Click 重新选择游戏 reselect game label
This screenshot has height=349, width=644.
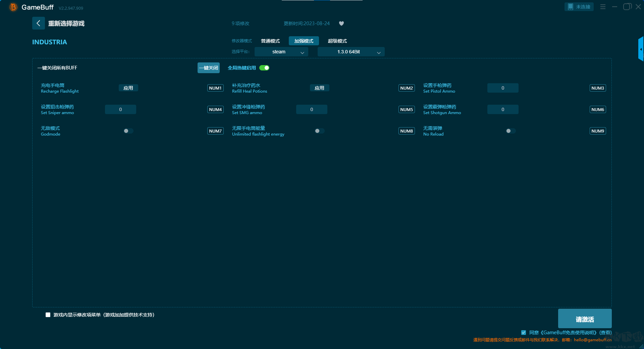pyautogui.click(x=66, y=23)
